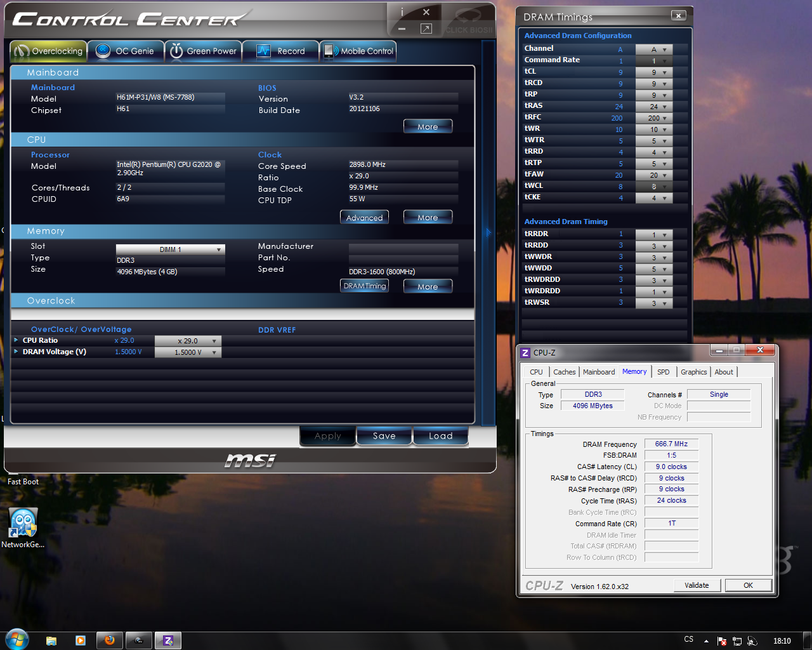
Task: Click More in the Mainboard section
Action: click(x=428, y=126)
